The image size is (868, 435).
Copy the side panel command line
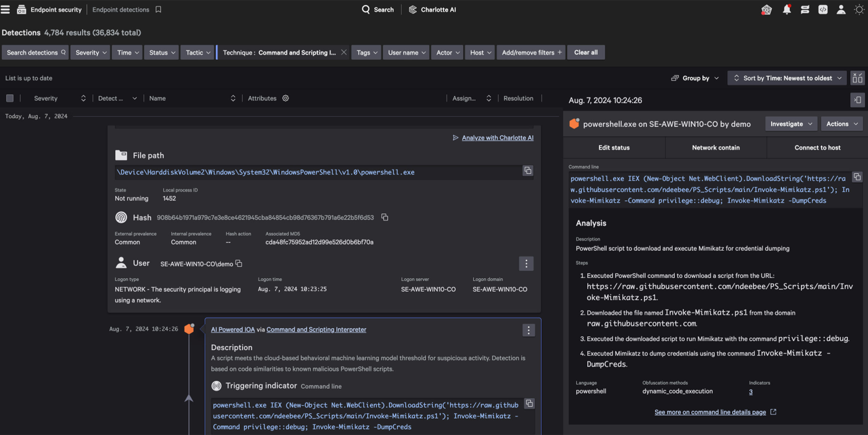coord(857,177)
